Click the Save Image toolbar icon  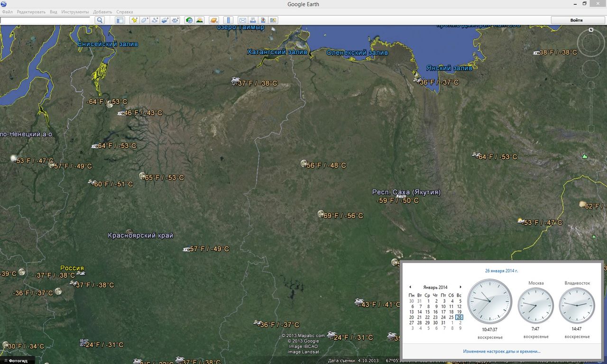[x=263, y=20]
